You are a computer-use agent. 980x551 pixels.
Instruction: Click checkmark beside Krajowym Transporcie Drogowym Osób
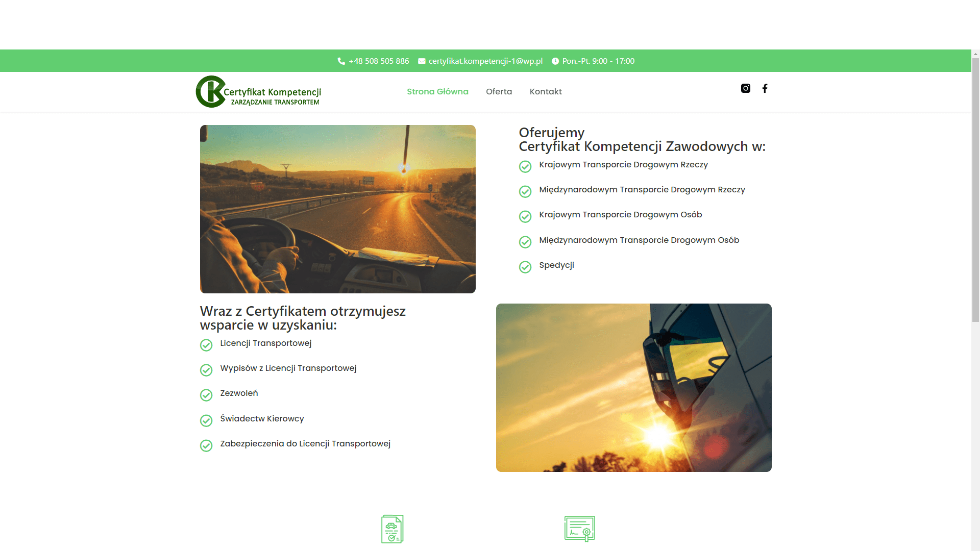525,217
